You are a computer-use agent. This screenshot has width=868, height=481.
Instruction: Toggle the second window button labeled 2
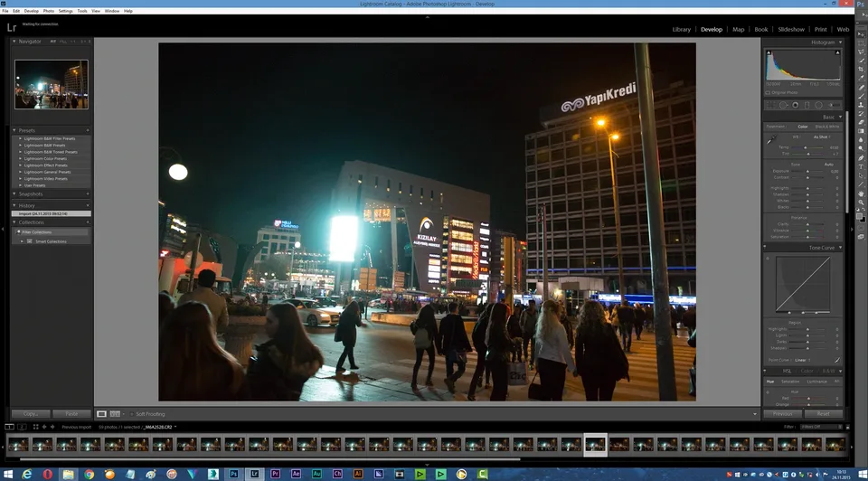[x=22, y=427]
